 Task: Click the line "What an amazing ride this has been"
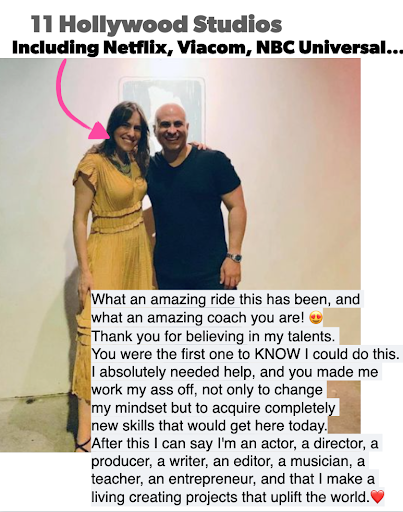pyautogui.click(x=211, y=299)
